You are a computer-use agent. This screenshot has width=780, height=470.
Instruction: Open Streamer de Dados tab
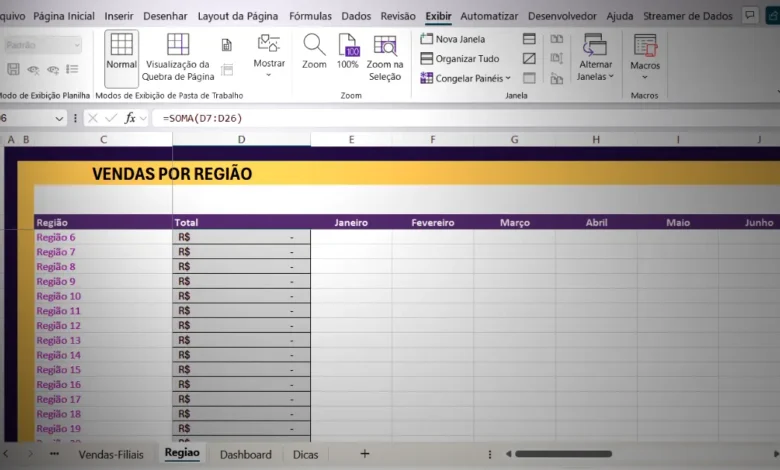(687, 16)
